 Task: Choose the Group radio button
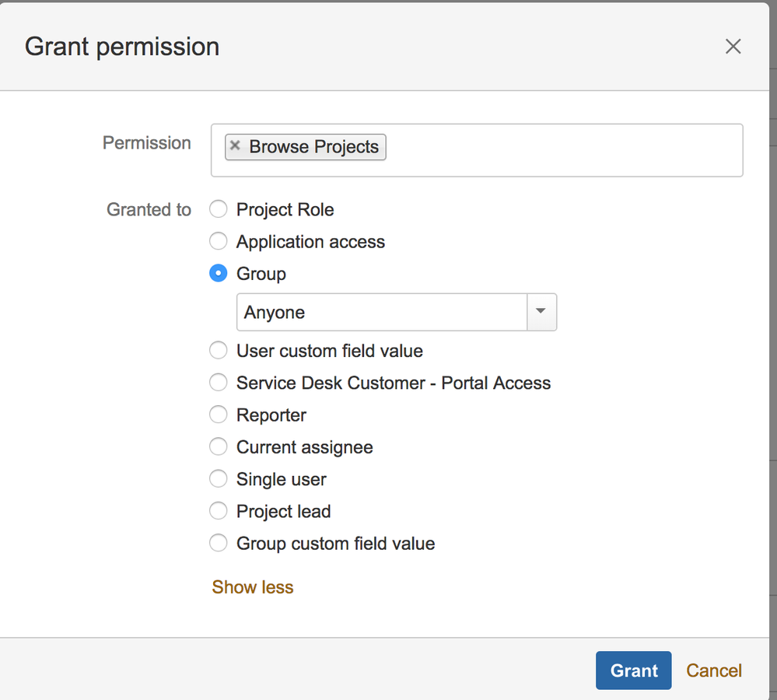tap(219, 273)
